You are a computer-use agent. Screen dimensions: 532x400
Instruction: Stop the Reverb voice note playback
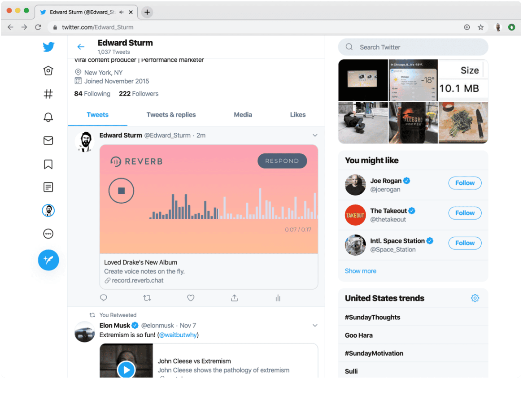(x=121, y=191)
